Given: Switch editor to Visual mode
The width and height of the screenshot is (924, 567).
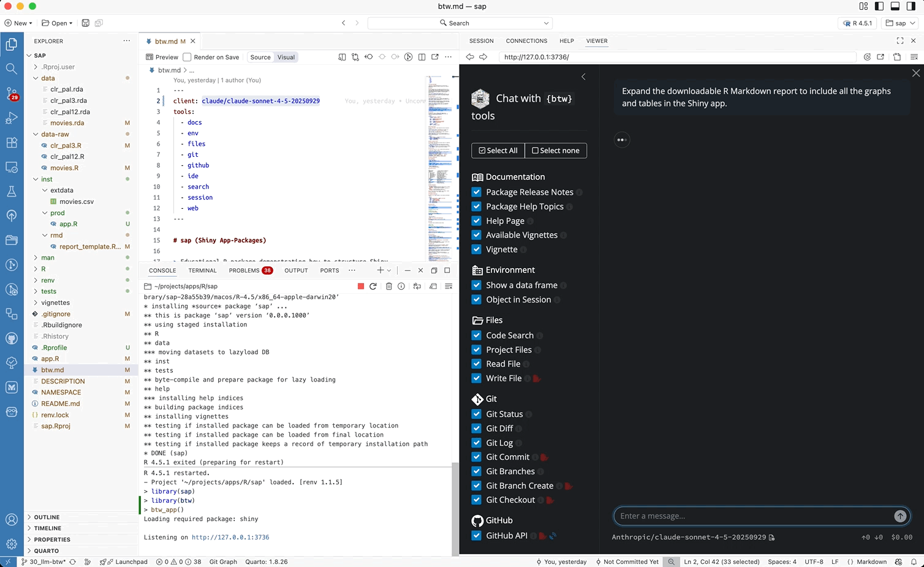Looking at the screenshot, I should (286, 57).
